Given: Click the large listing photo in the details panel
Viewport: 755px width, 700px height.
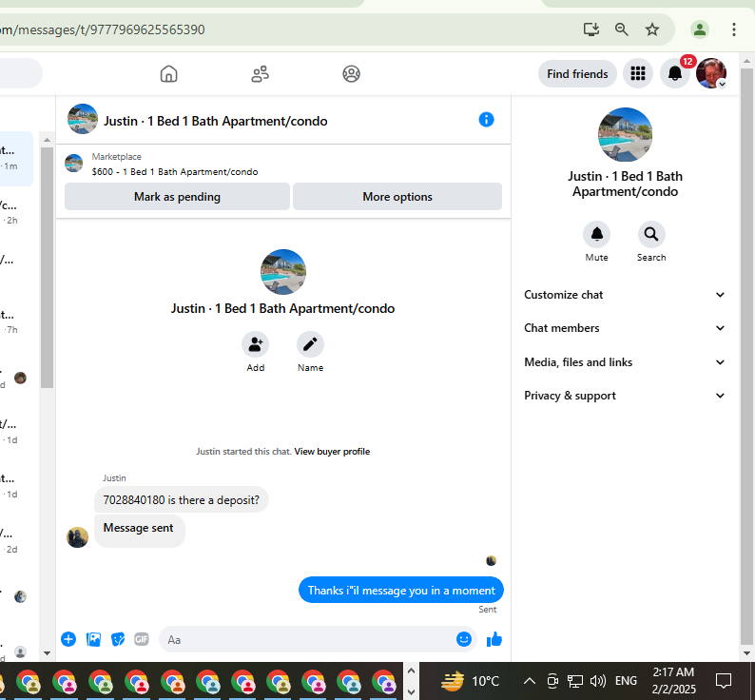Looking at the screenshot, I should coord(625,134).
